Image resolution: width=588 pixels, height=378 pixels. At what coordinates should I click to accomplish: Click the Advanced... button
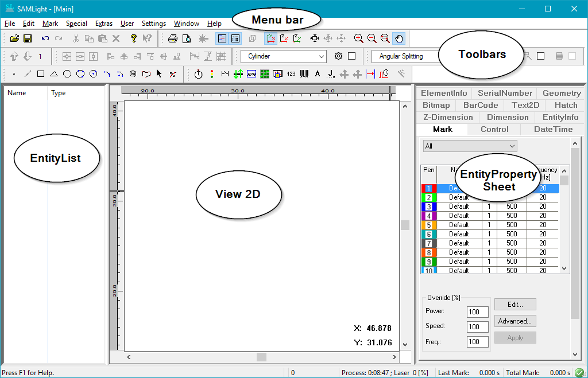pos(514,321)
